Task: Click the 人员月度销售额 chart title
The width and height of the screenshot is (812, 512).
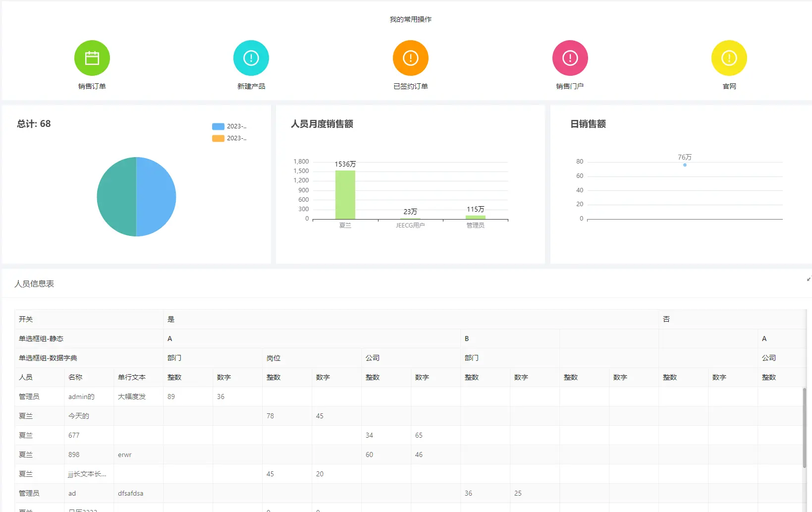Action: [322, 124]
